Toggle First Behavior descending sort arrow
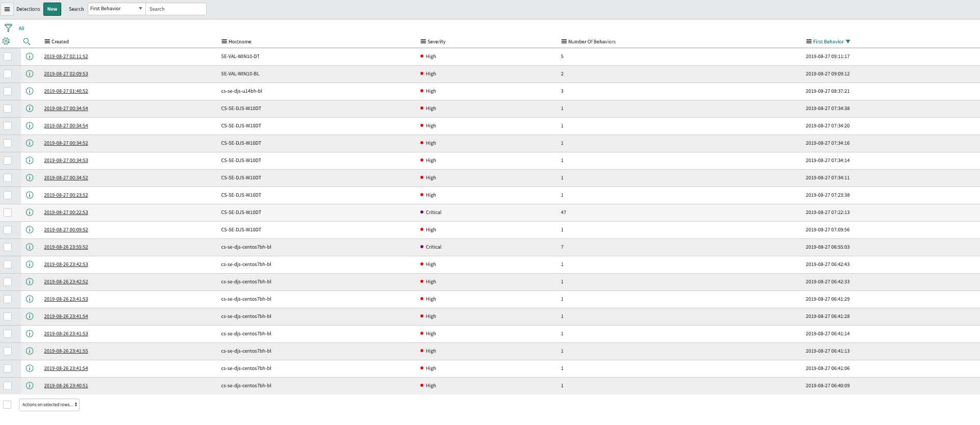The width and height of the screenshot is (980, 425). point(848,42)
